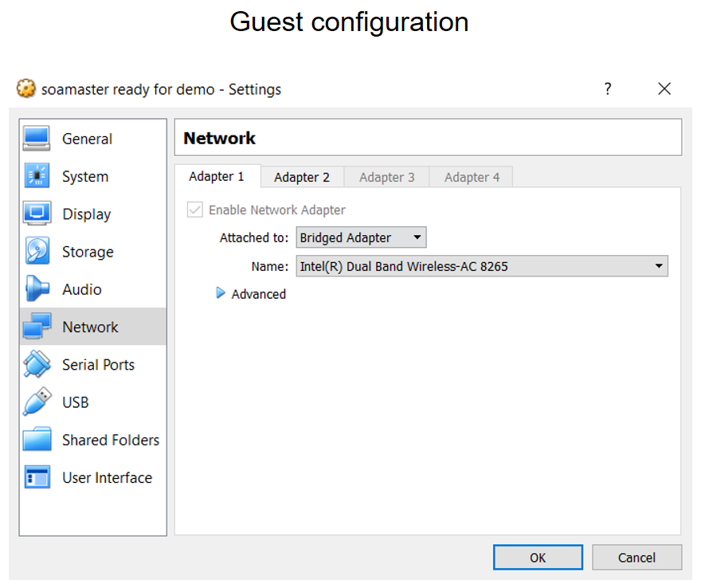The height and width of the screenshot is (588, 701).
Task: Open the Attached to dropdown
Action: coord(361,237)
